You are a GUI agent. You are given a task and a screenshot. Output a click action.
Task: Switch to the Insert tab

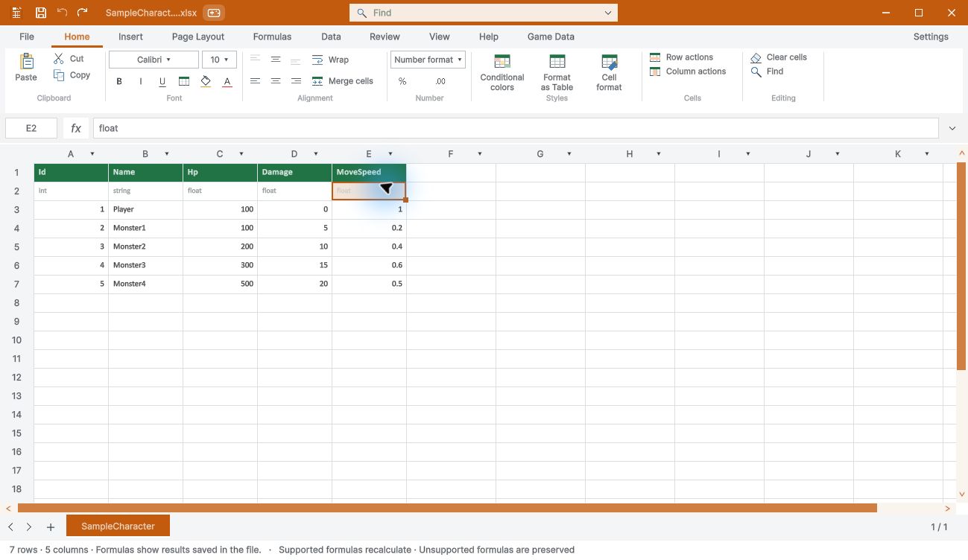pos(130,36)
